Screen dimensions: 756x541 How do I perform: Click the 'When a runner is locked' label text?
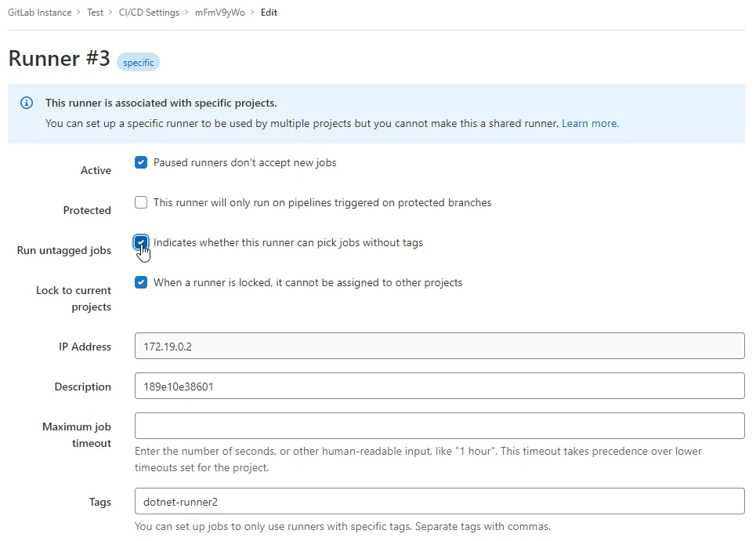pyautogui.click(x=308, y=282)
